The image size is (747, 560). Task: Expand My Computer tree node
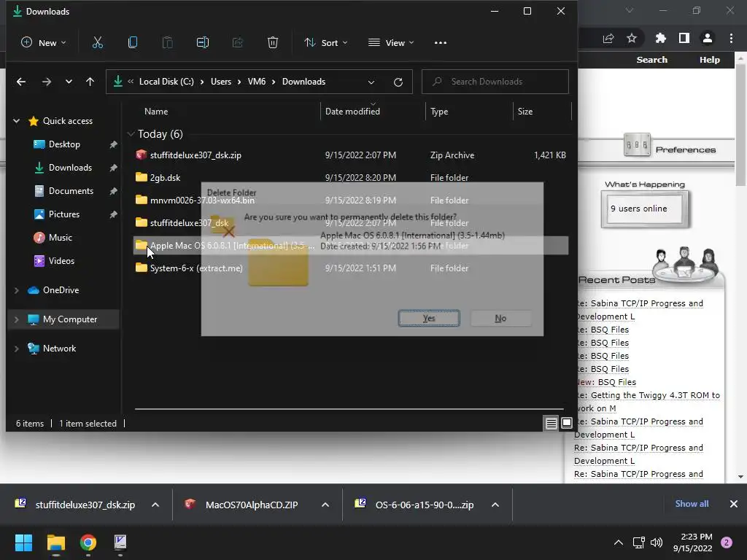(x=16, y=319)
